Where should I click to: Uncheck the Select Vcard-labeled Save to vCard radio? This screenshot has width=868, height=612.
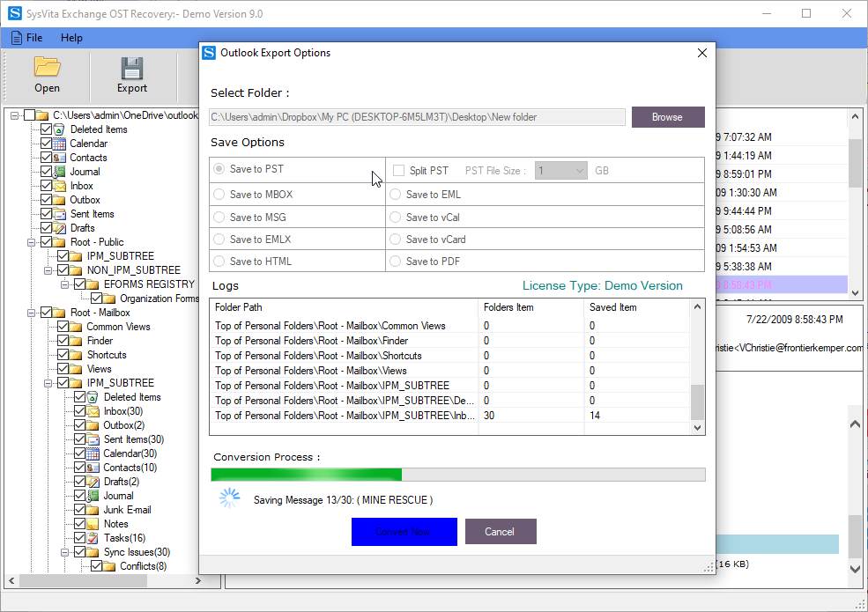(x=396, y=239)
